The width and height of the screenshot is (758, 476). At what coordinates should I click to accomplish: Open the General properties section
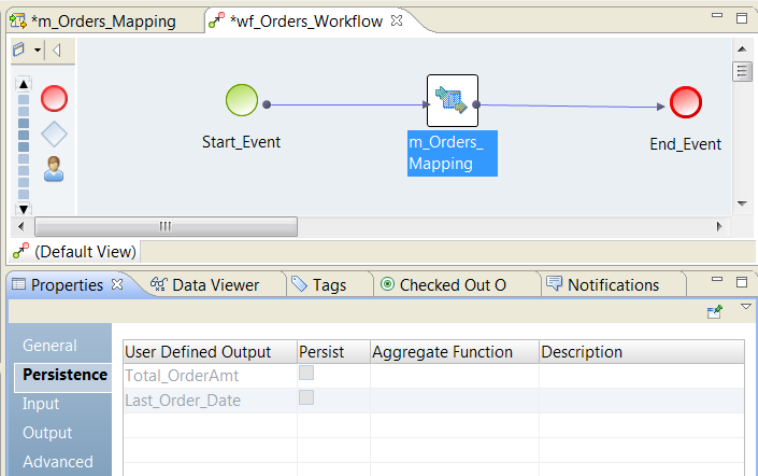tap(50, 346)
